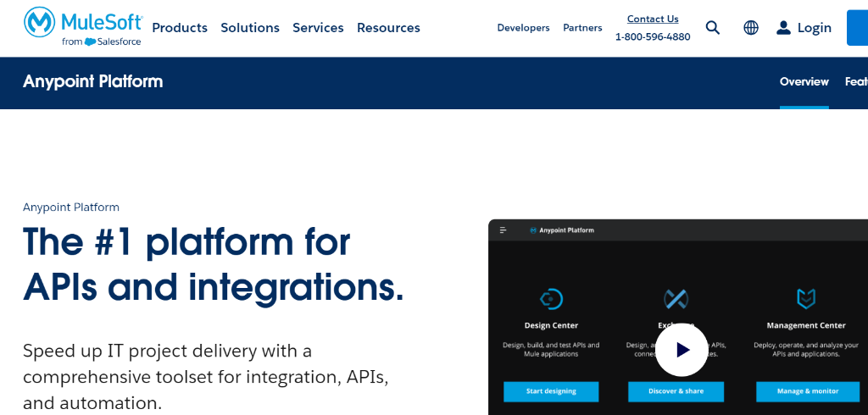Click 'Speed up IT project delivery' paragraph
The width and height of the screenshot is (868, 415).
tap(205, 377)
